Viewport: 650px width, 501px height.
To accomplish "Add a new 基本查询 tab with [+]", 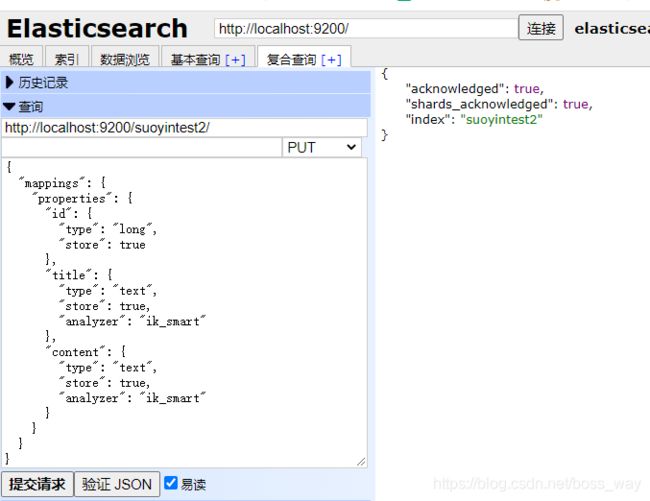I will [x=235, y=60].
